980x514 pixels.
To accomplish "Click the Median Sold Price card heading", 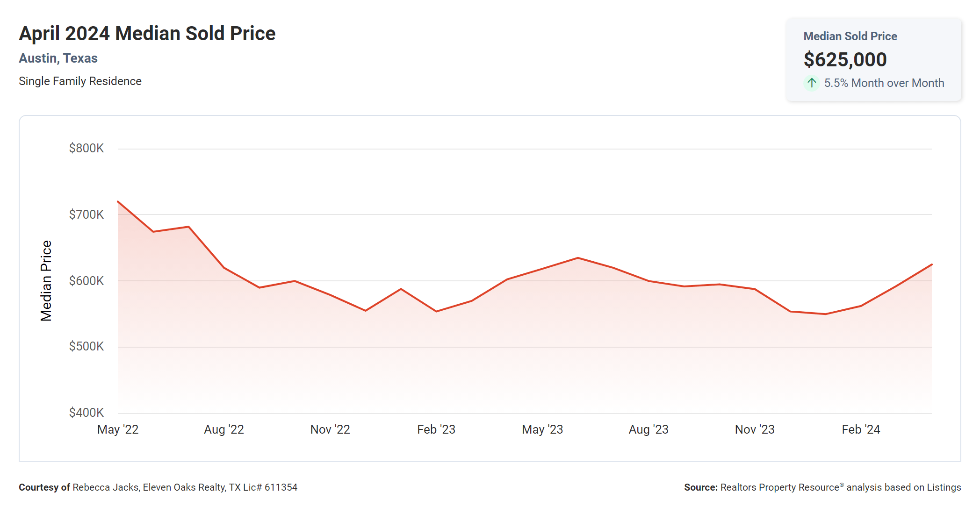I will click(850, 36).
